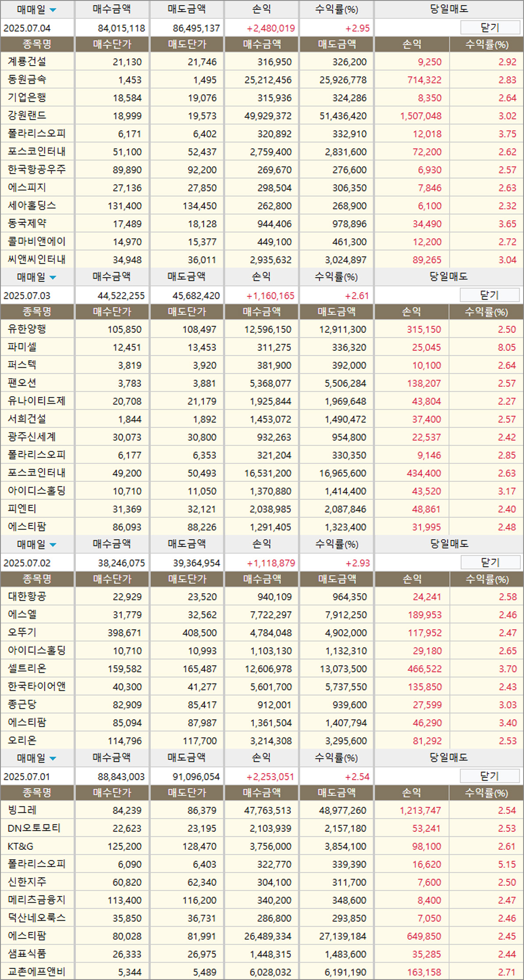
Task: Click the 유나이티드제 stock name
Action: point(37,401)
